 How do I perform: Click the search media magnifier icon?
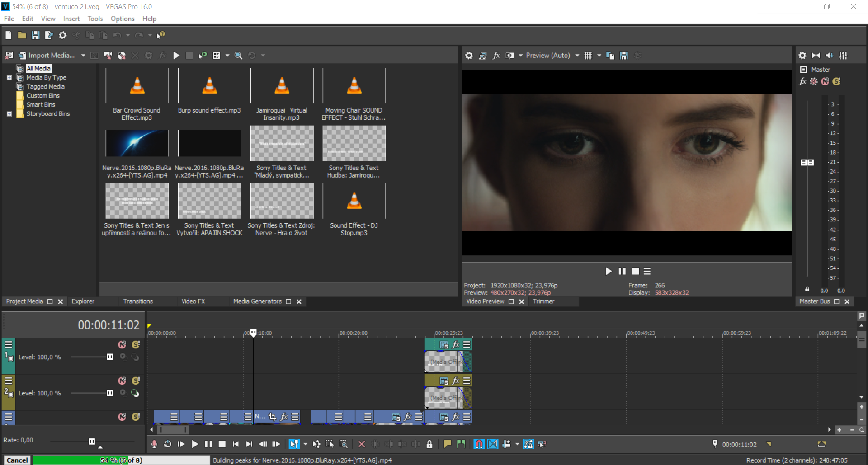[238, 56]
